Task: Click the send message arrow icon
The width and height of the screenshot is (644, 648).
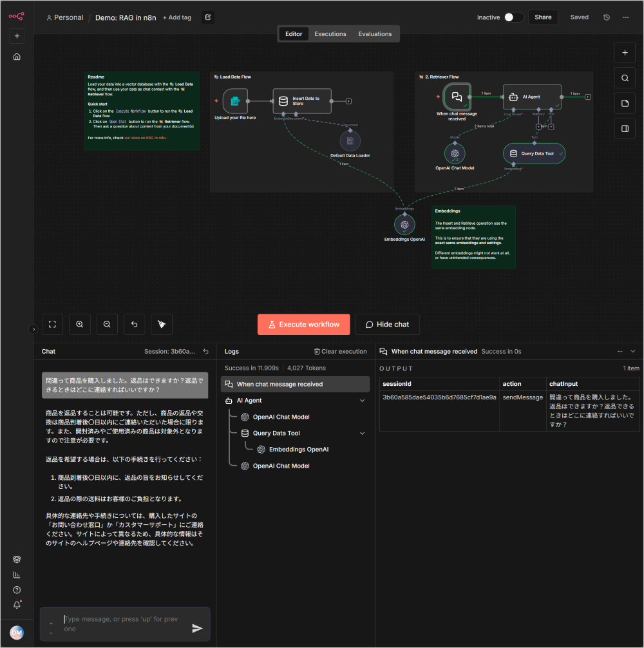Action: [197, 628]
